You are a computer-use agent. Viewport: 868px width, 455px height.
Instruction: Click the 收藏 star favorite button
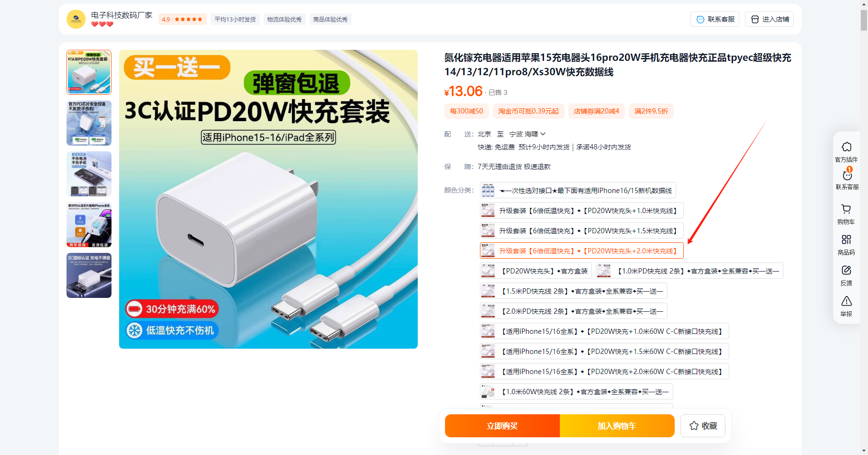pos(702,426)
